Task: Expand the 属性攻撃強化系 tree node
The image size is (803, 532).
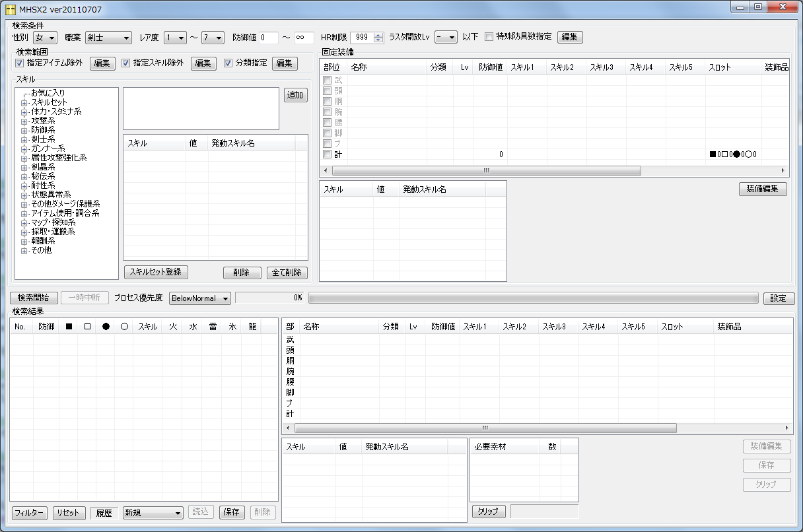Action: (24, 158)
